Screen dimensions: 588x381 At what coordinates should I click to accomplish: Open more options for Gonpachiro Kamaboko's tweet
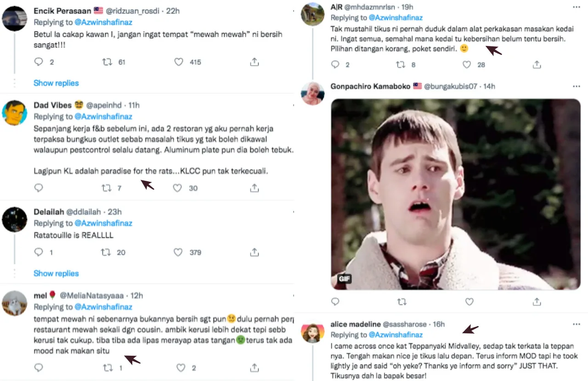coord(576,86)
